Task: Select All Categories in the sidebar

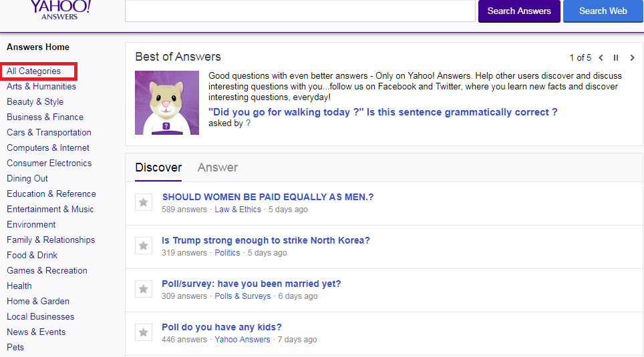Action: point(33,71)
